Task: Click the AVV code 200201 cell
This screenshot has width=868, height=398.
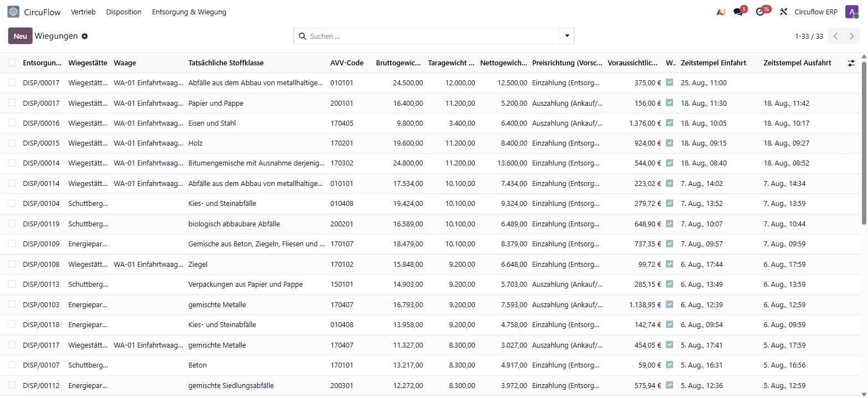Action: [342, 224]
